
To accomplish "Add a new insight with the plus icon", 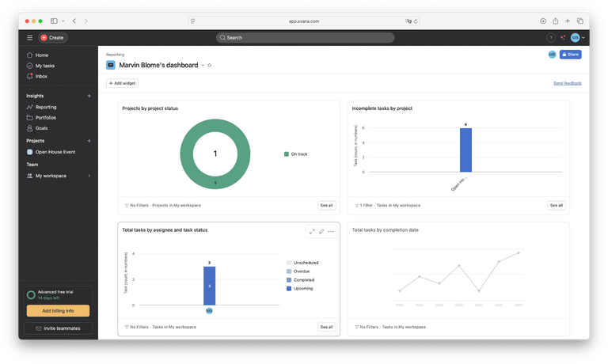I will [x=89, y=96].
